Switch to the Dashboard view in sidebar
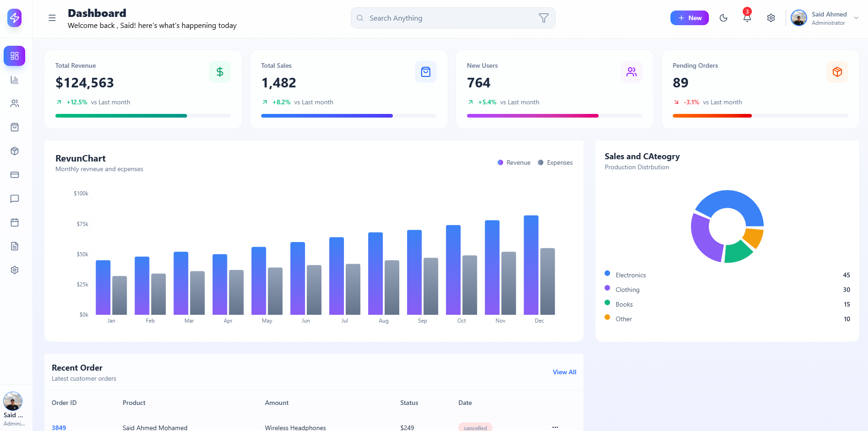Image resolution: width=868 pixels, height=431 pixels. point(14,55)
